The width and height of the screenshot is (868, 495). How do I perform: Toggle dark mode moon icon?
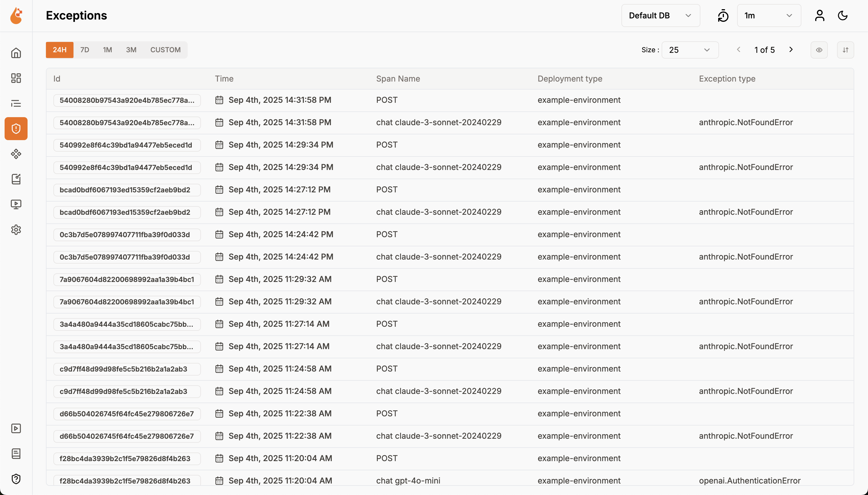843,16
